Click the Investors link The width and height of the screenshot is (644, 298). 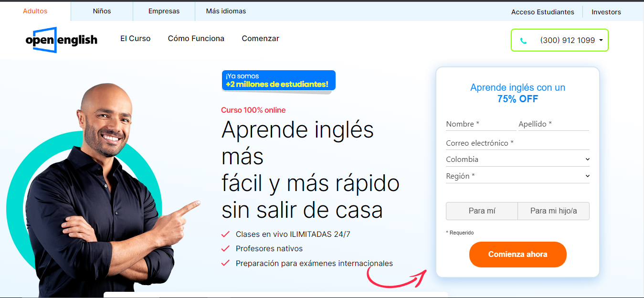(606, 12)
